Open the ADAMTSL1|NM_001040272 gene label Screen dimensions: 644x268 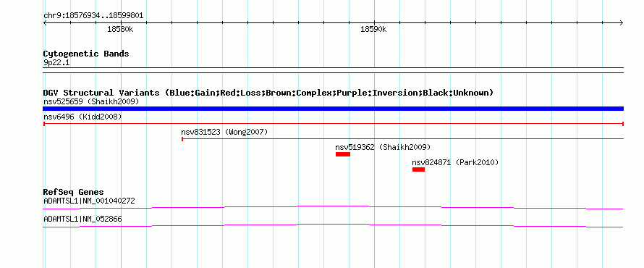point(89,201)
